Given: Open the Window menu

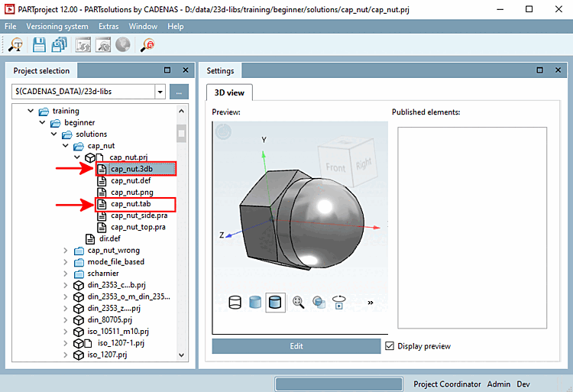Looking at the screenshot, I should (143, 26).
